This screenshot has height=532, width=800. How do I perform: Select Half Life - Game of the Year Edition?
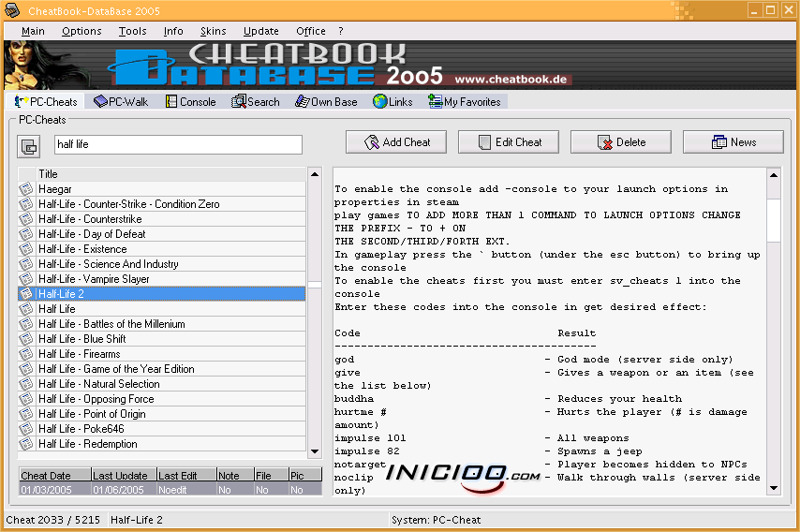tap(170, 369)
